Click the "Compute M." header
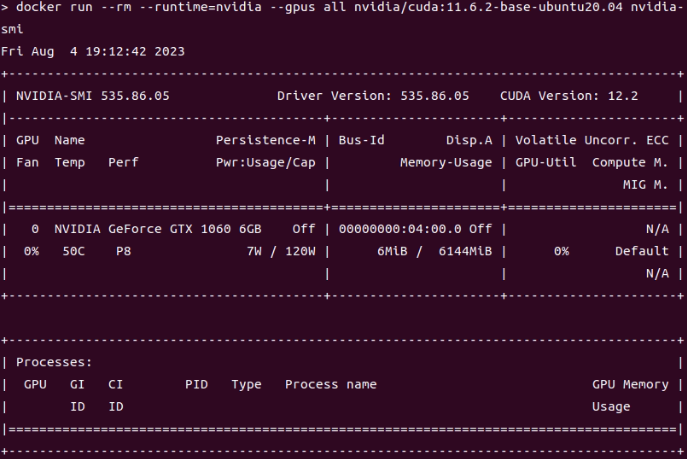Screen dimensions: 687x459 tap(630, 162)
